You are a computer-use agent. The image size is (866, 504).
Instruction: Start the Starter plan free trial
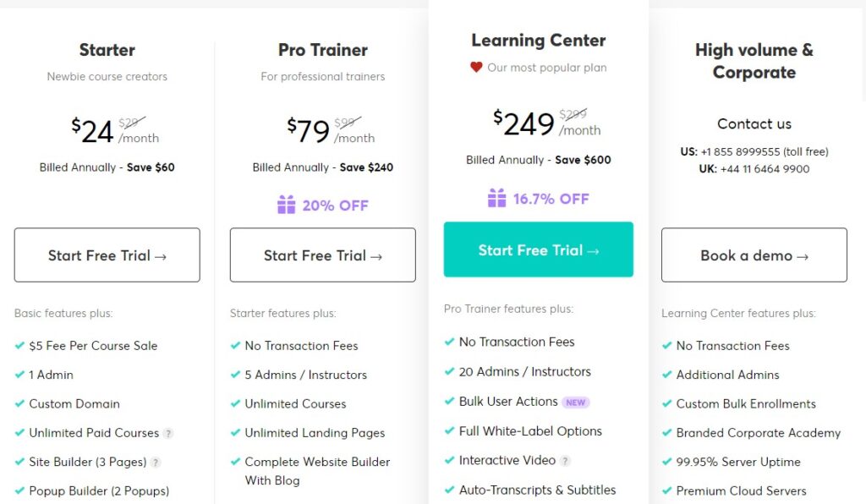[x=107, y=255]
